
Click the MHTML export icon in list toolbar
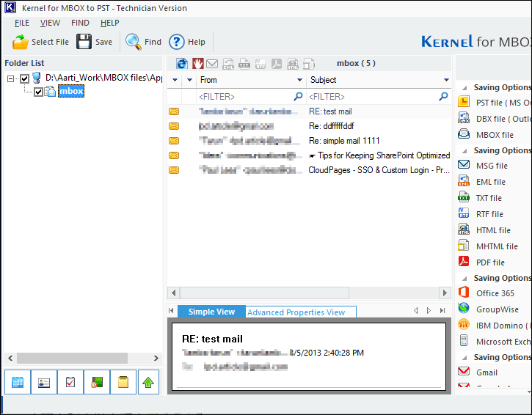tap(309, 63)
